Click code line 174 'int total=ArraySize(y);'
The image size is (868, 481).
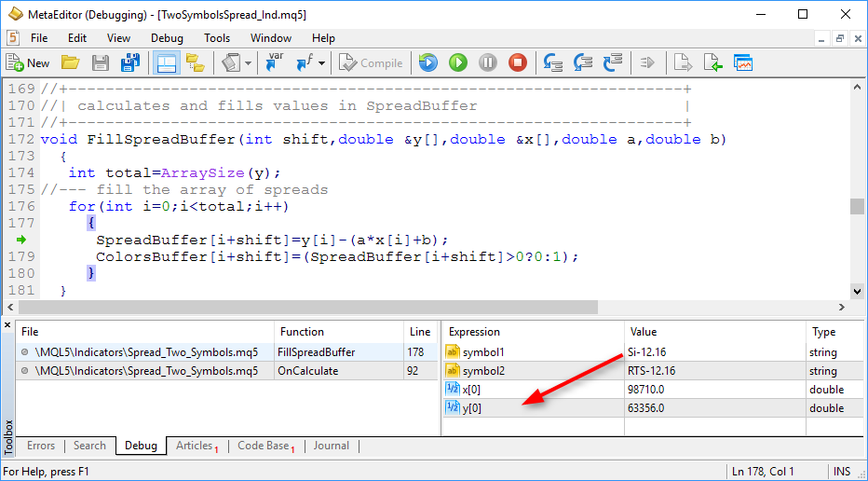point(175,172)
